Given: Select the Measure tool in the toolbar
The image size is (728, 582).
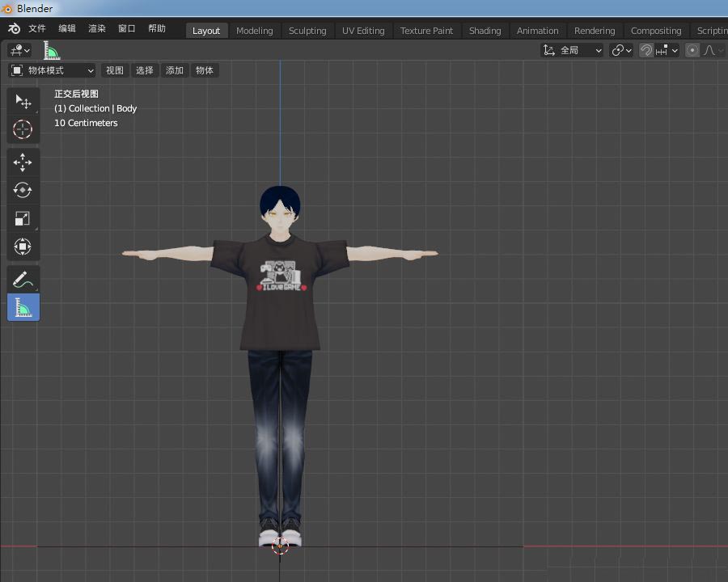Looking at the screenshot, I should pyautogui.click(x=23, y=307).
